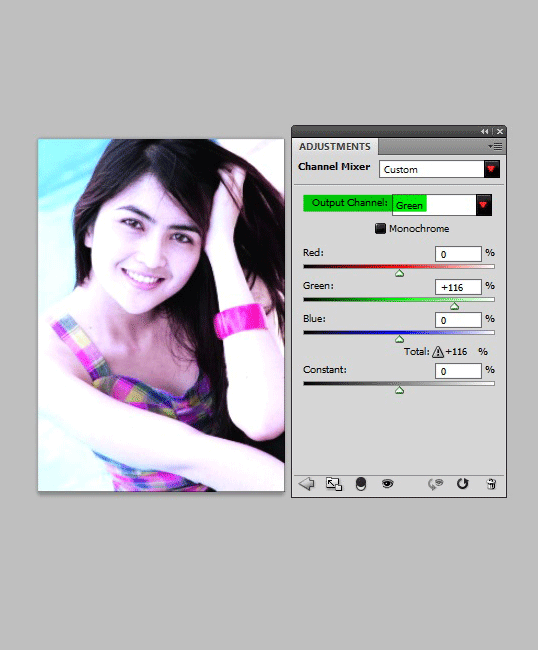Click the Constant slider handle
Image resolution: width=538 pixels, height=650 pixels.
(399, 390)
